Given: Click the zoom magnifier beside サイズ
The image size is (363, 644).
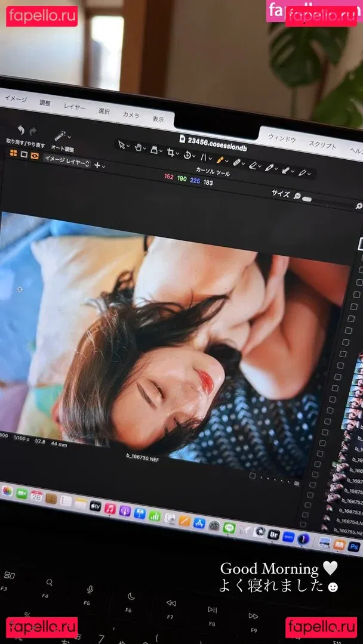Looking at the screenshot, I should [x=297, y=196].
